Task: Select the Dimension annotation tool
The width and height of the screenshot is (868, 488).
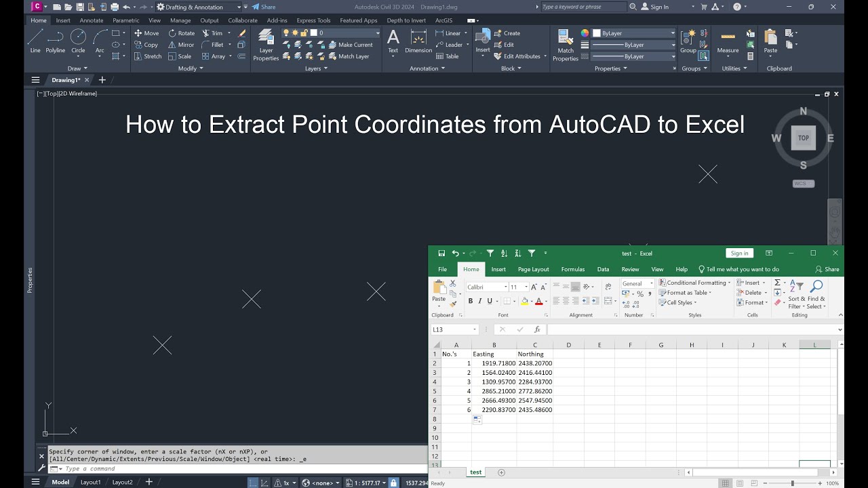Action: click(418, 41)
